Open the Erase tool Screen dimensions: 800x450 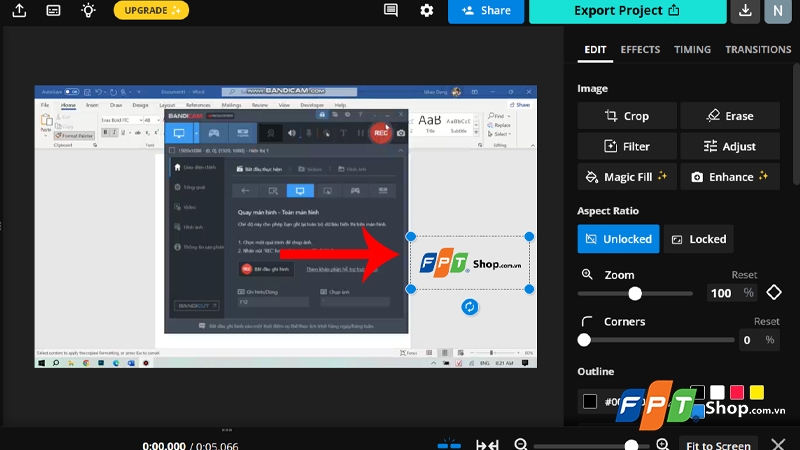coord(730,116)
